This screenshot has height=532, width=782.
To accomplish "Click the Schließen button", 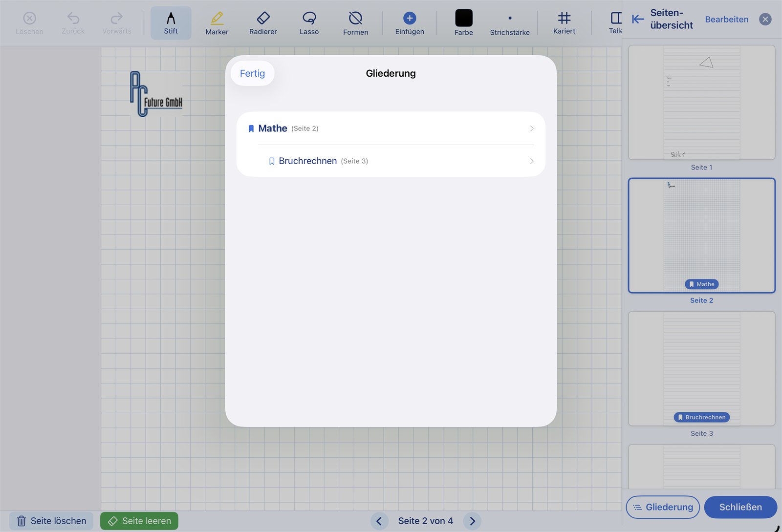I will [x=740, y=507].
